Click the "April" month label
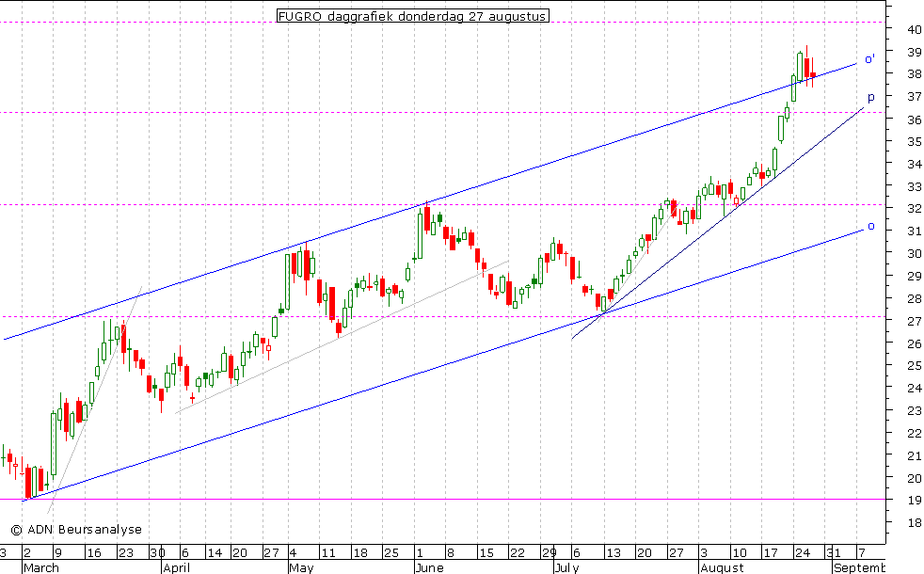The width and height of the screenshot is (924, 574). (176, 568)
